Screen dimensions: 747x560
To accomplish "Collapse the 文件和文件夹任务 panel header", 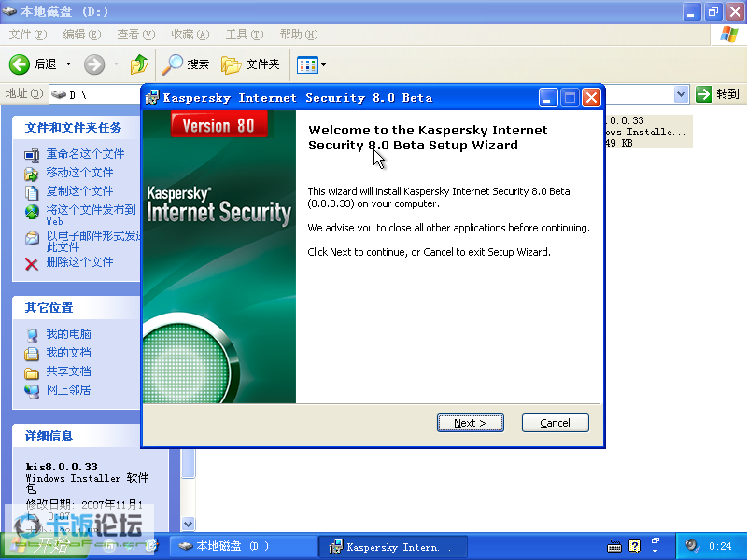I will click(77, 128).
